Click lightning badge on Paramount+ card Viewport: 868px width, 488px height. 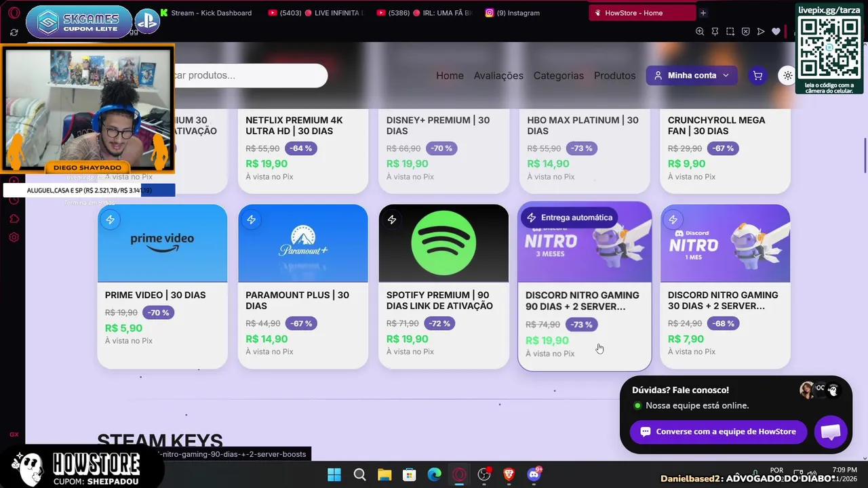(x=251, y=220)
